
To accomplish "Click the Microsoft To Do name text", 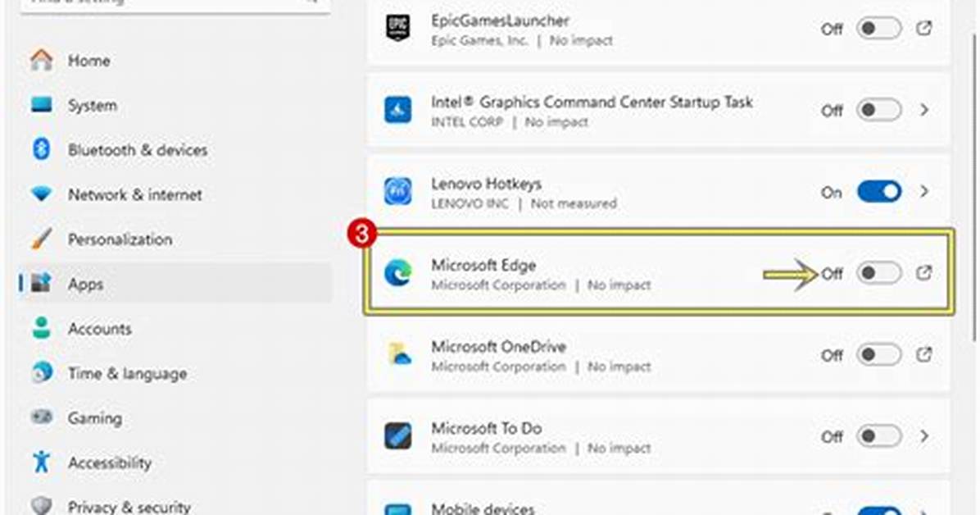I will [x=486, y=429].
